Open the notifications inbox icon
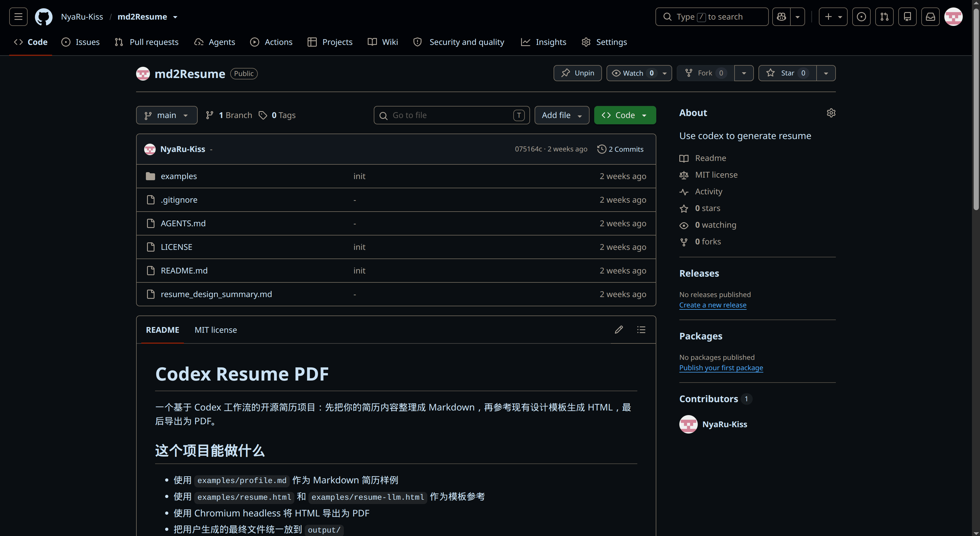 point(931,17)
